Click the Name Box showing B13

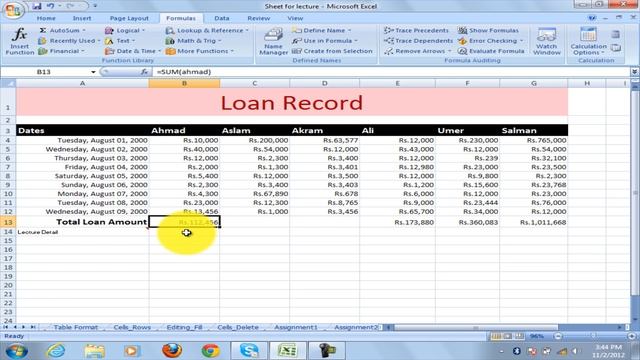pos(44,72)
